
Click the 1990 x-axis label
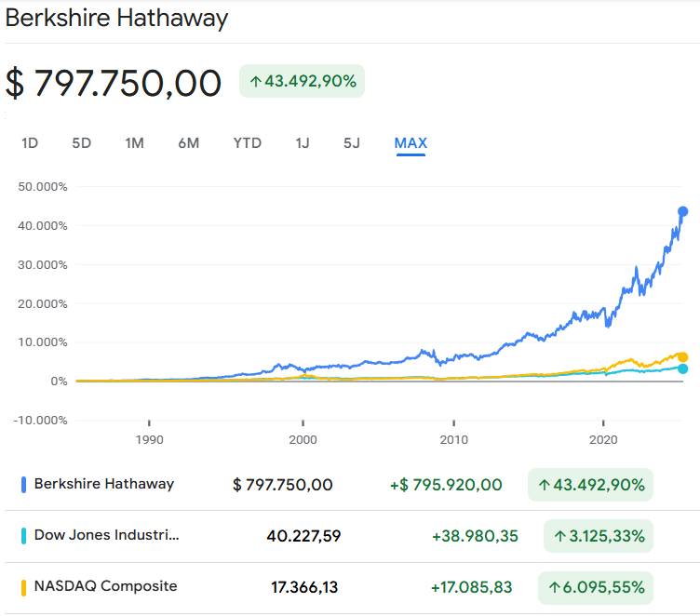click(x=150, y=440)
